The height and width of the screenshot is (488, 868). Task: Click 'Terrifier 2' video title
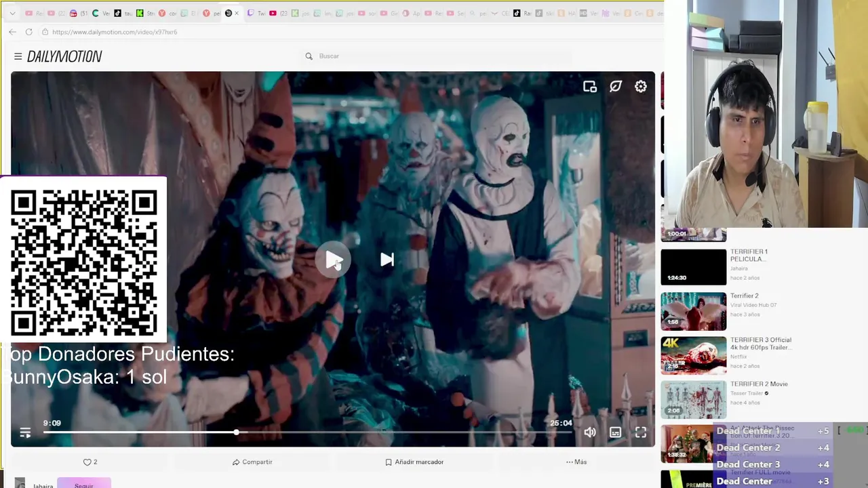(x=744, y=296)
